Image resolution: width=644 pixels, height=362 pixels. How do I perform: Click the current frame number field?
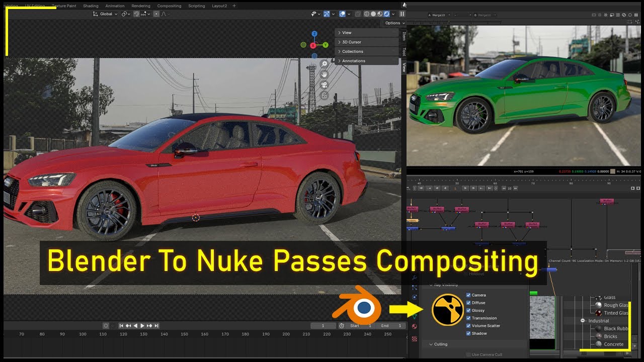click(323, 326)
